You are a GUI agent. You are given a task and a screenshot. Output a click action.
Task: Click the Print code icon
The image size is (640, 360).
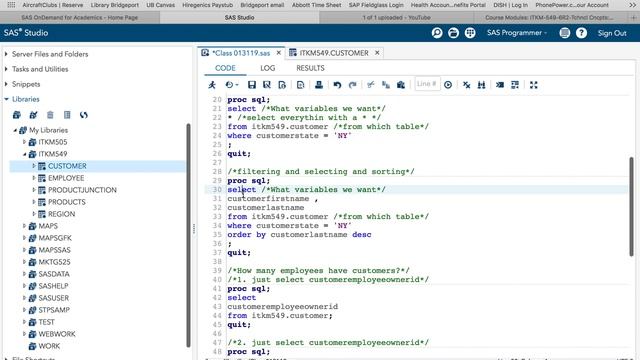tap(319, 85)
